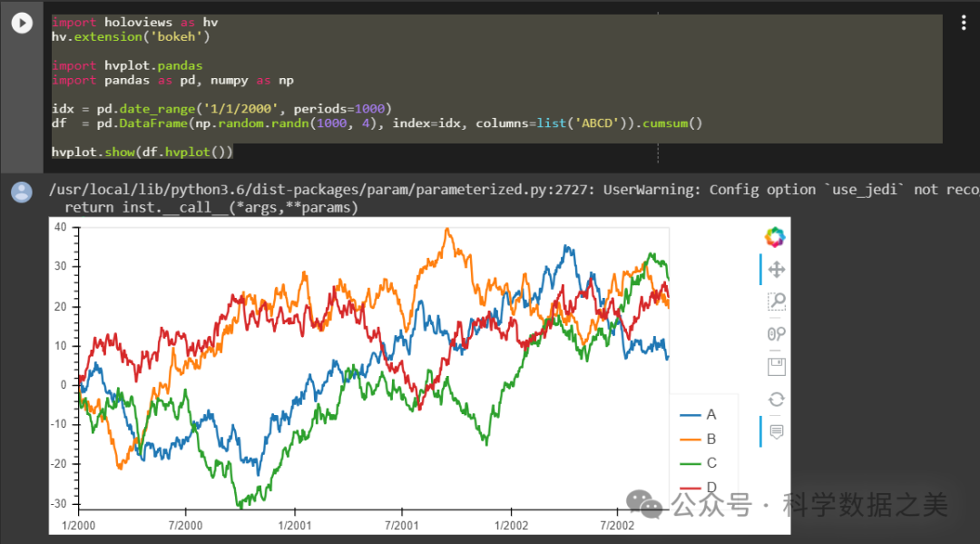Click the green line color swatch in legend
980x544 pixels.
[691, 463]
